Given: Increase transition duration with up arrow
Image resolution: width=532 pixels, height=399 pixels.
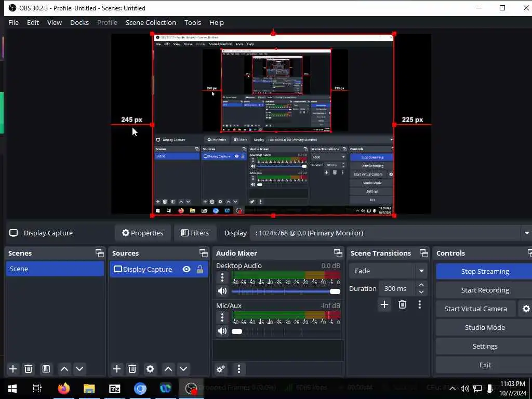Looking at the screenshot, I should 421,285.
